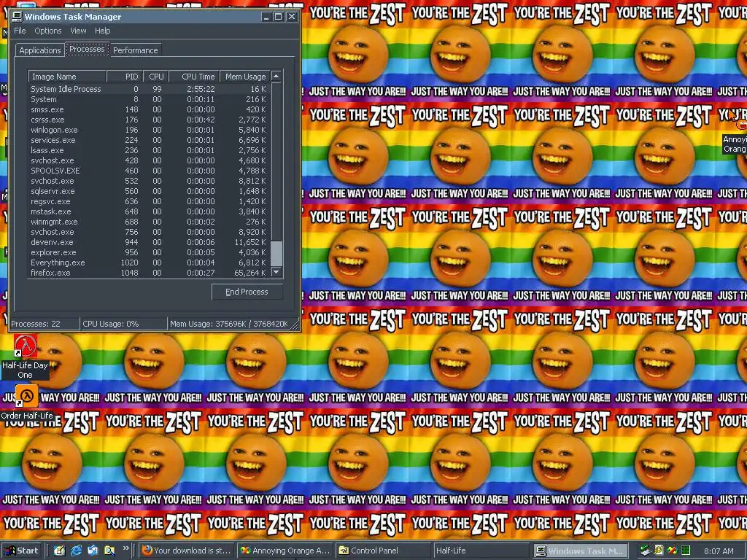The image size is (747, 560).
Task: Click the colorful flag tray icon
Action: tap(672, 551)
